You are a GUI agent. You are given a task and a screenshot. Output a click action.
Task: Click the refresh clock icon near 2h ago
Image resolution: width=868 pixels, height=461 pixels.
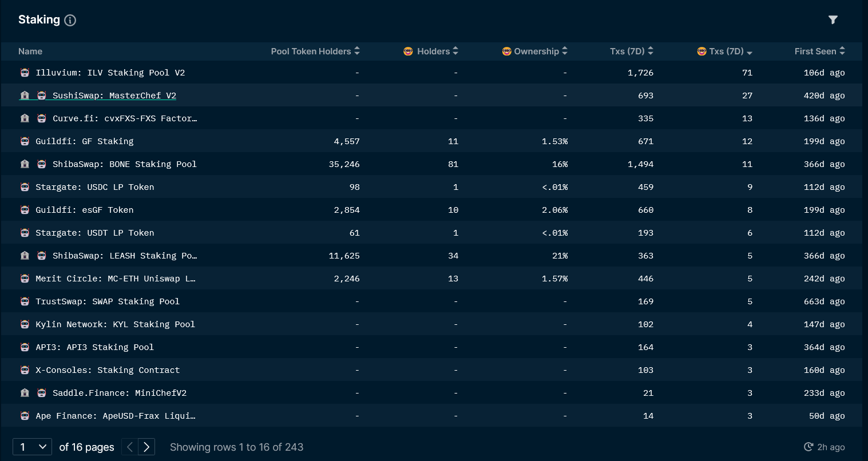(x=808, y=447)
